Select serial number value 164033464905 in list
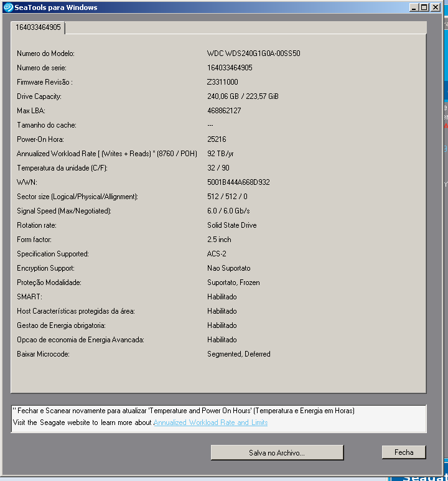This screenshot has height=481, width=448. pyautogui.click(x=230, y=68)
